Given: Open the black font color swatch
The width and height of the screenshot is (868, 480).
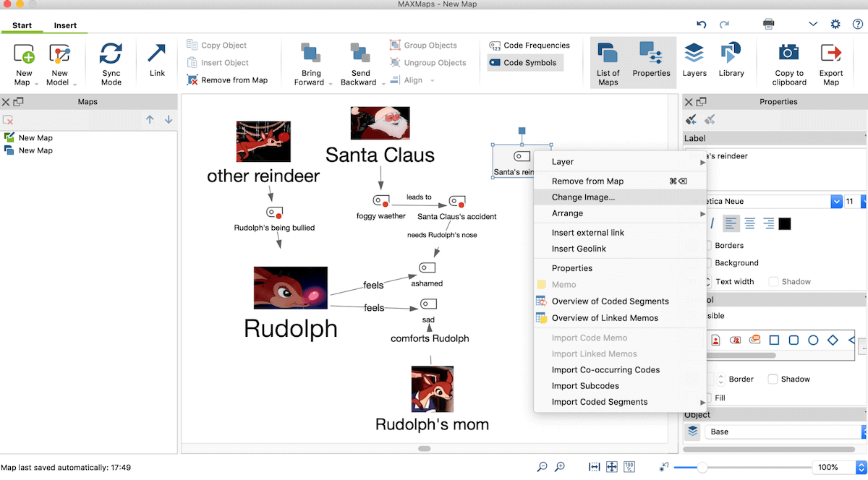Looking at the screenshot, I should (785, 223).
